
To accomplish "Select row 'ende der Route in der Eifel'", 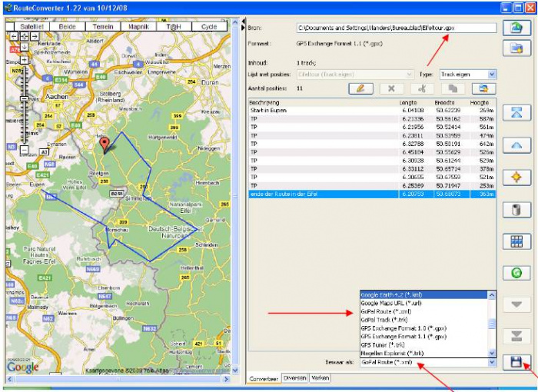I will click(372, 194).
